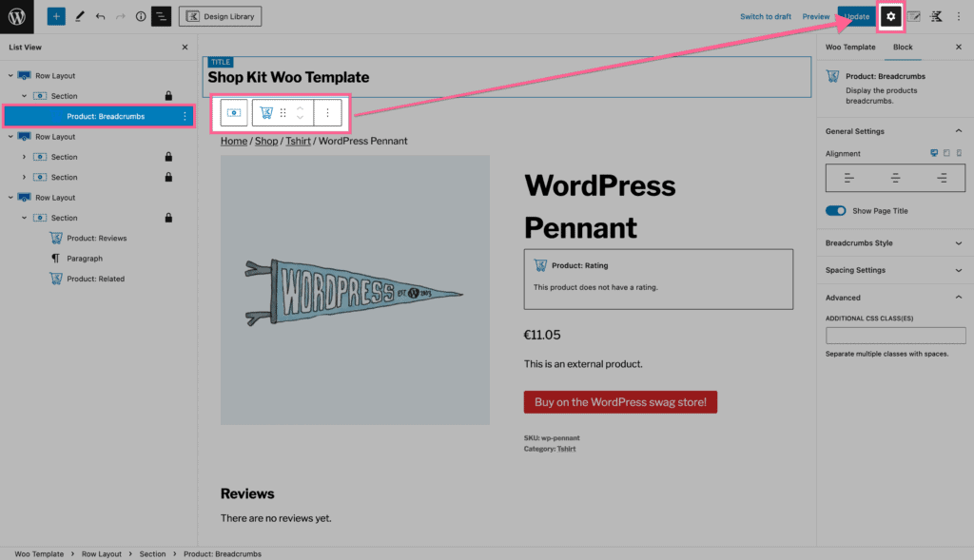Open the Document overview list icon
This screenshot has height=560, width=974.
tap(161, 16)
